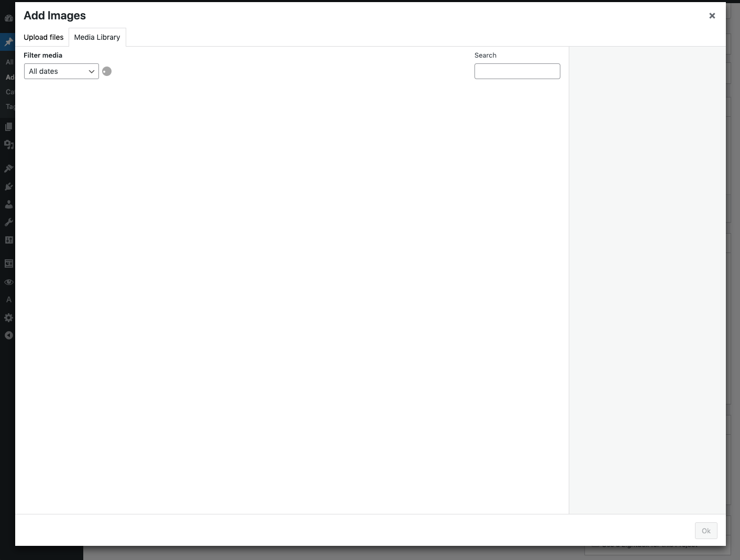Focus the Search media input field
This screenshot has width=740, height=560.
coord(517,71)
